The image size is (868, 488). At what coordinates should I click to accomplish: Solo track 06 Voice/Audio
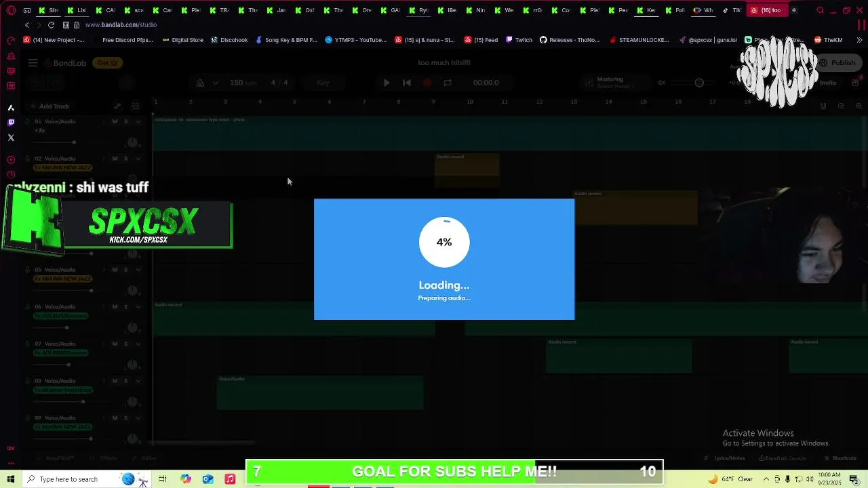pyautogui.click(x=125, y=307)
